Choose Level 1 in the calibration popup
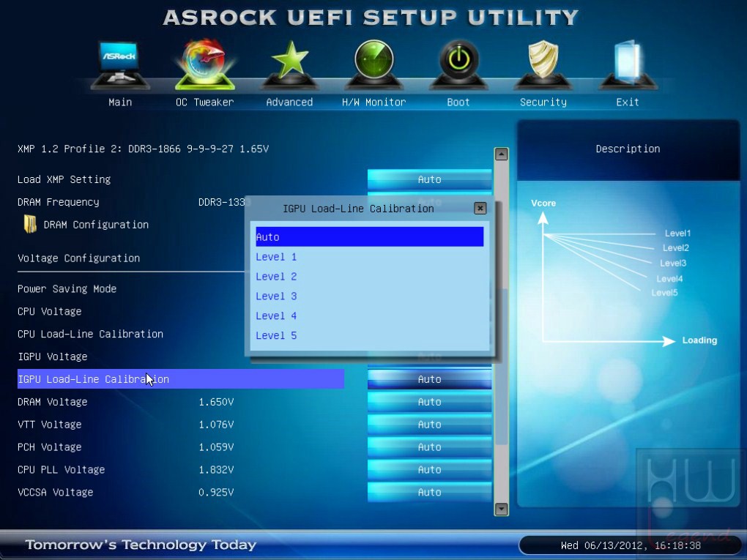747x560 pixels. click(370, 257)
